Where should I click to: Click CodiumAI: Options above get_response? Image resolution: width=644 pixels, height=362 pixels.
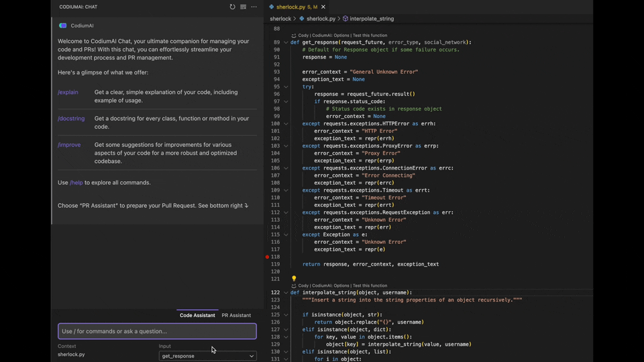(331, 36)
